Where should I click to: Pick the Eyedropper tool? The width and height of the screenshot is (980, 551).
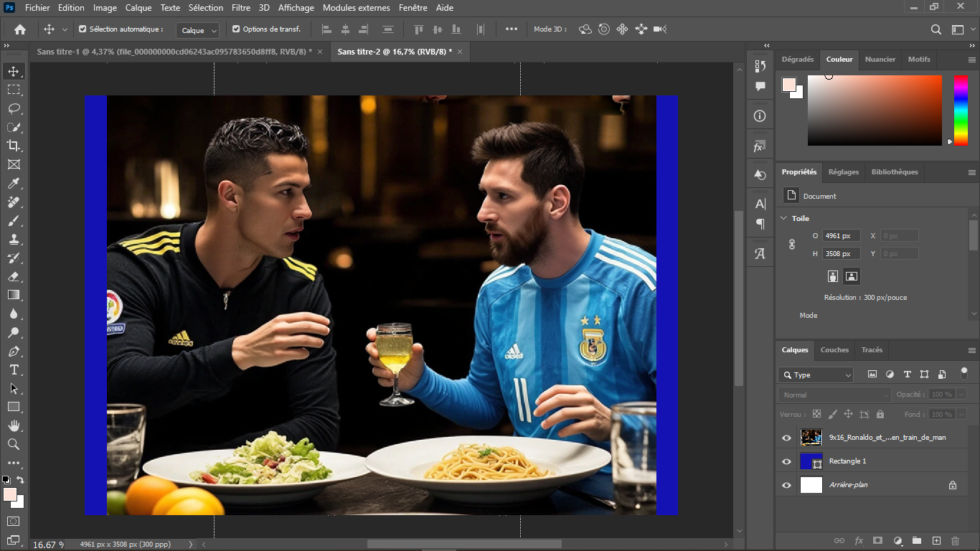coord(13,183)
